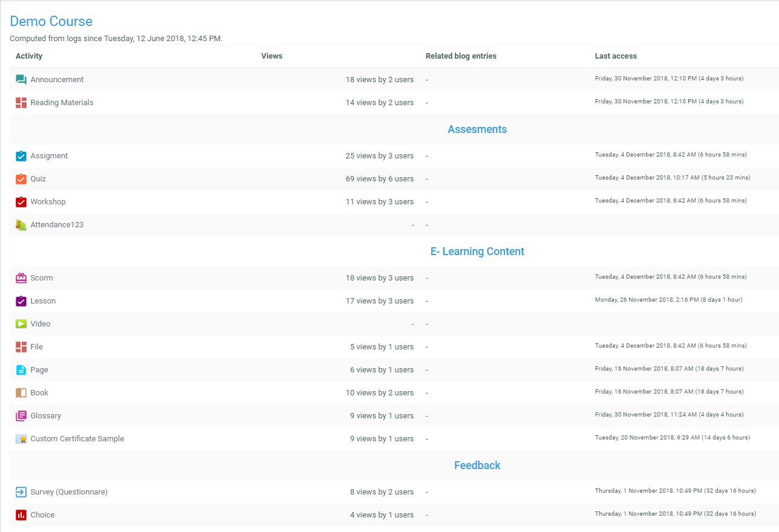Screen dimensions: 779x532
Task: Open the Page activity link
Action: click(39, 370)
